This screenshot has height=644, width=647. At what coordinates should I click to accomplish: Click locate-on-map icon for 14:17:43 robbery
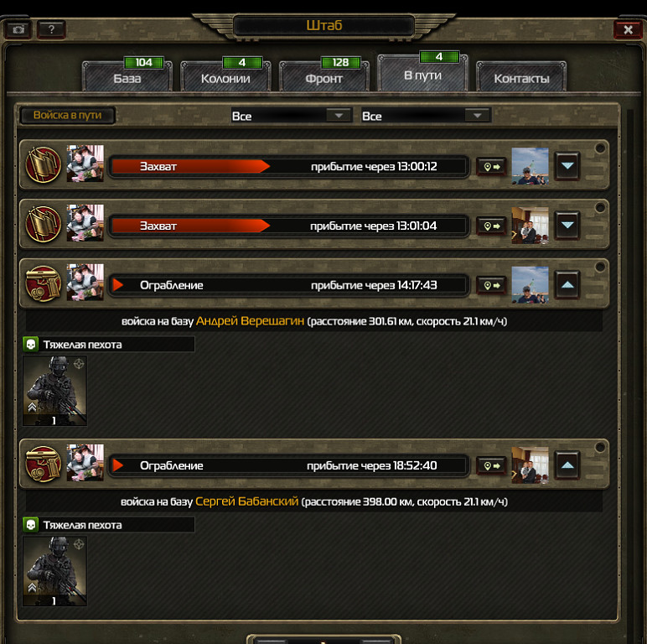point(491,286)
